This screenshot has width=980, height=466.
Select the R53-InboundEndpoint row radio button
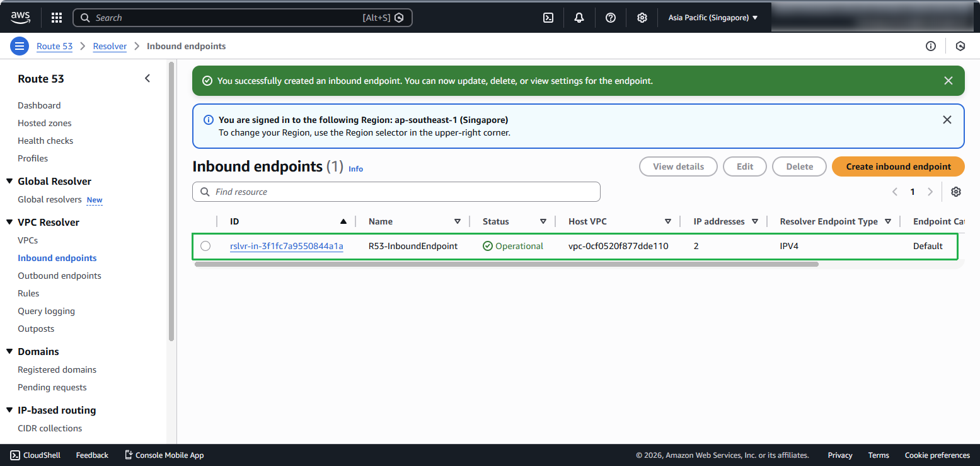[x=205, y=246]
